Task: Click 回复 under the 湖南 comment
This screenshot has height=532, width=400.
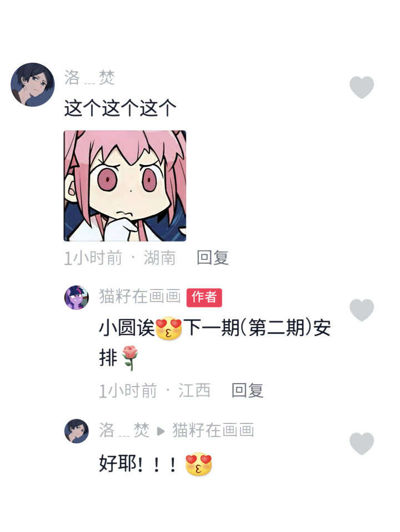Action: coord(213,258)
